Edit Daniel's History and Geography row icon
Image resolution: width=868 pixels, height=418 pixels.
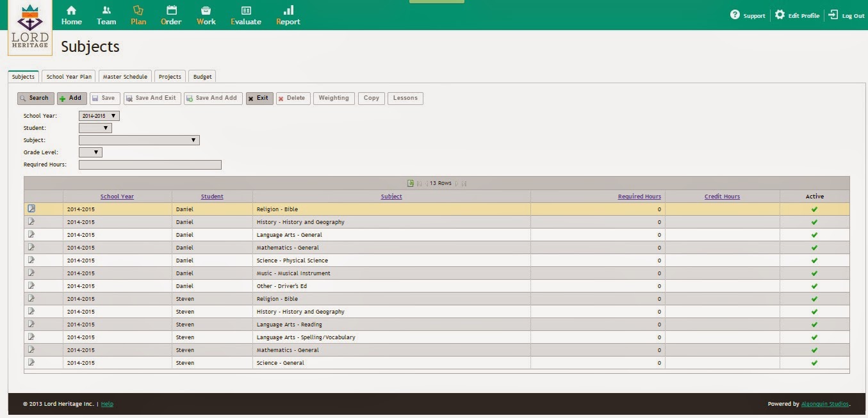(x=31, y=221)
